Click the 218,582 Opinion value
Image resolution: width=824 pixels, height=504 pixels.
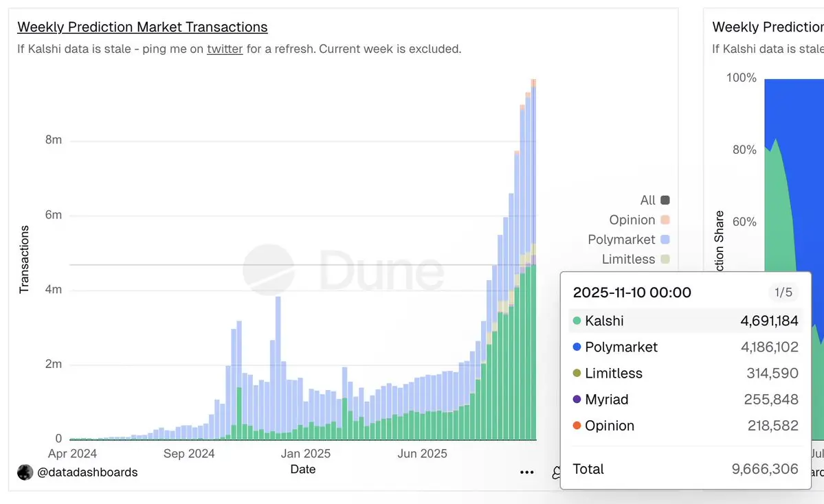point(773,426)
